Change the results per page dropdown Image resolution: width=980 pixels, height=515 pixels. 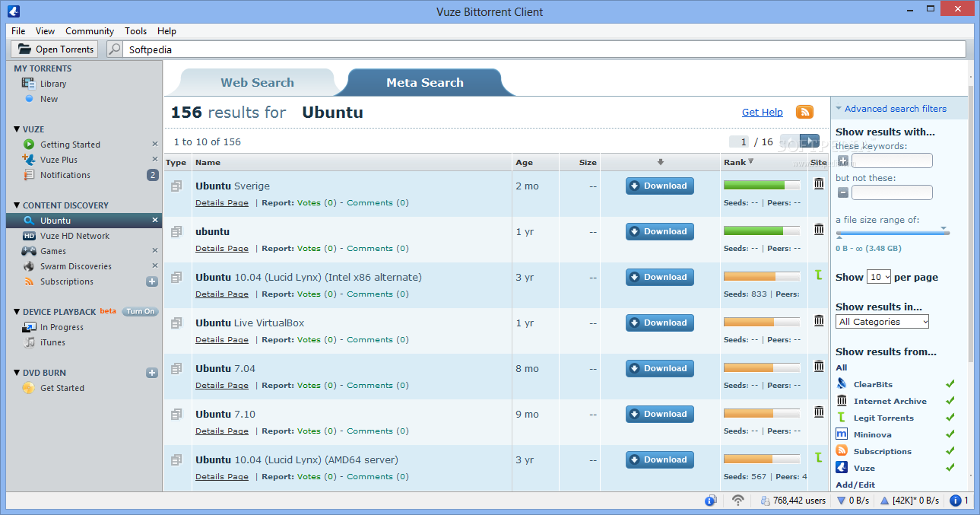pyautogui.click(x=879, y=277)
